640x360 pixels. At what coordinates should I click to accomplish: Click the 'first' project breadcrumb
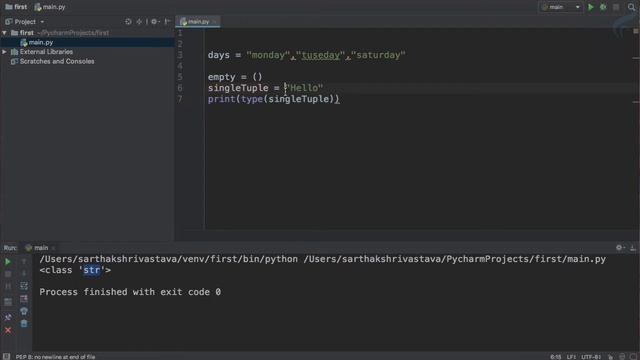[16, 7]
